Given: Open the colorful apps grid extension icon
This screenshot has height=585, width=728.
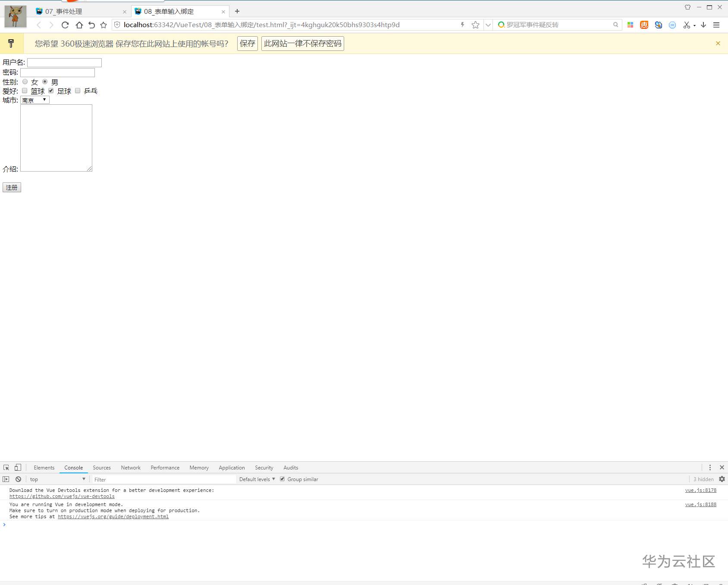Looking at the screenshot, I should 630,25.
